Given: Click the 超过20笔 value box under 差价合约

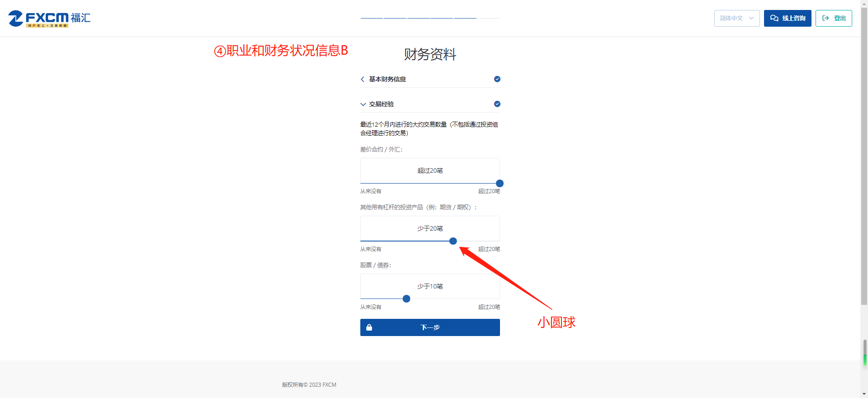Looking at the screenshot, I should tap(430, 171).
